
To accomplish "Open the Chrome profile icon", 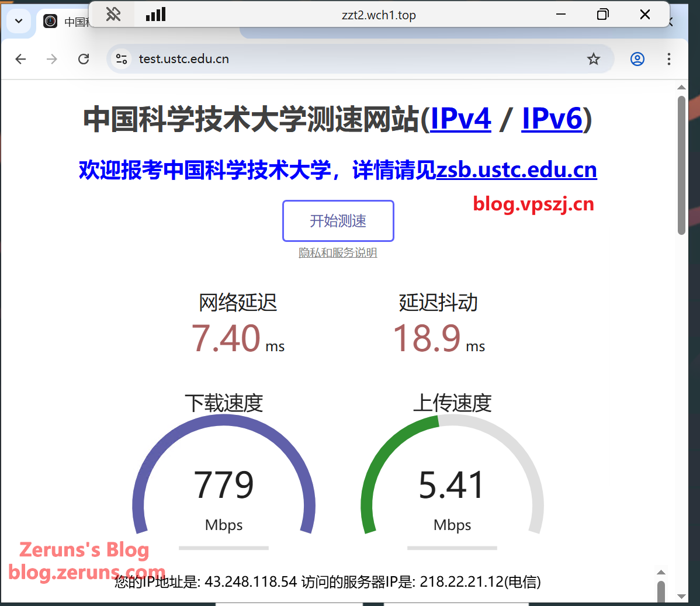I will click(x=637, y=59).
